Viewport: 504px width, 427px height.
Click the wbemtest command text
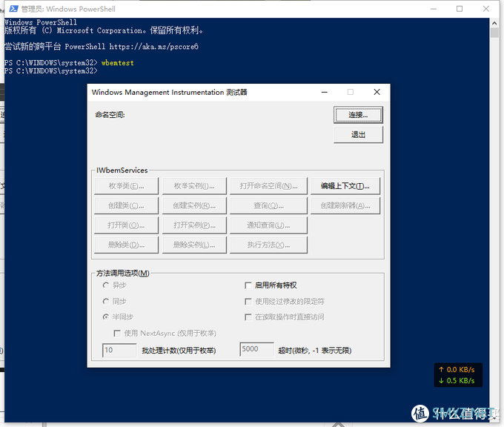click(117, 63)
